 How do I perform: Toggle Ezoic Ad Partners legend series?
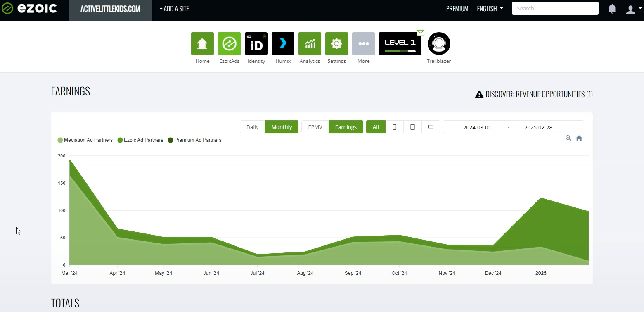tap(140, 140)
